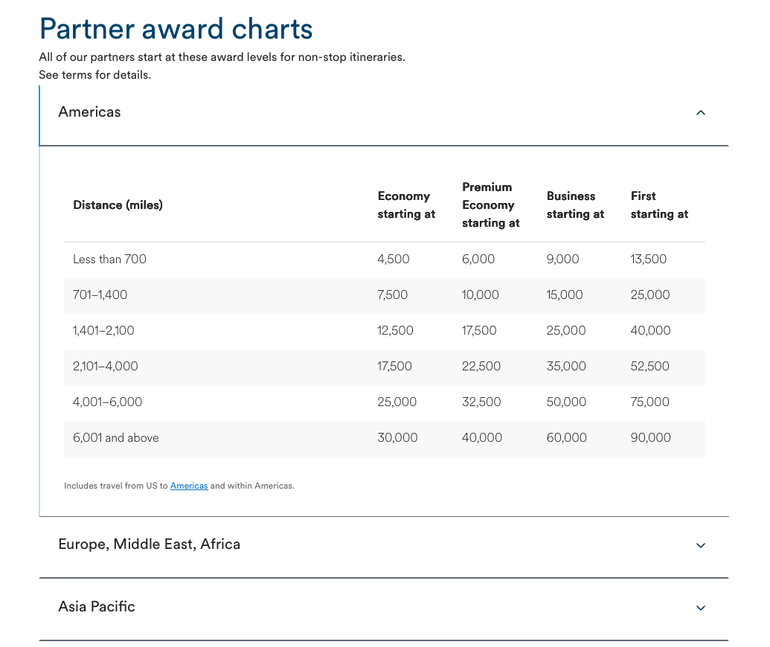Click the Distance (miles) column header
The image size is (770, 647).
[x=118, y=205]
